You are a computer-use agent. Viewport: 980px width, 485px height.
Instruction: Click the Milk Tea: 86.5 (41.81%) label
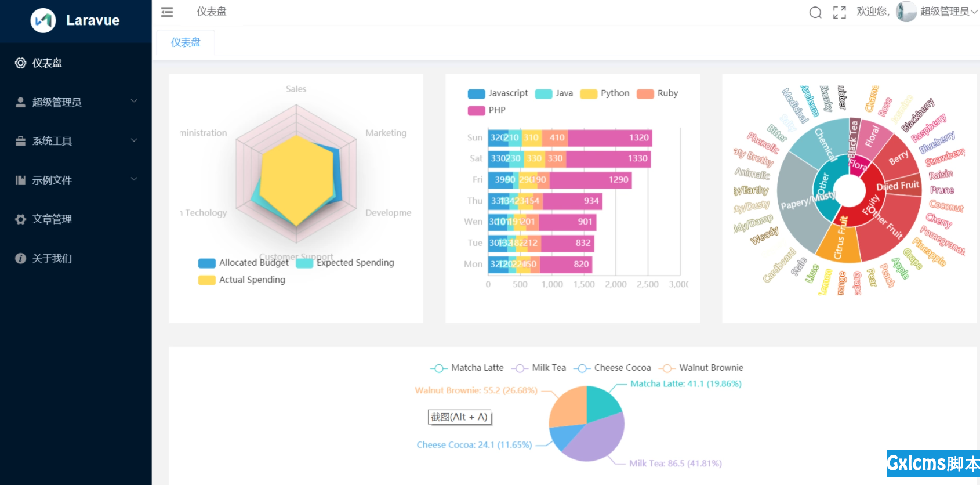[x=676, y=464]
